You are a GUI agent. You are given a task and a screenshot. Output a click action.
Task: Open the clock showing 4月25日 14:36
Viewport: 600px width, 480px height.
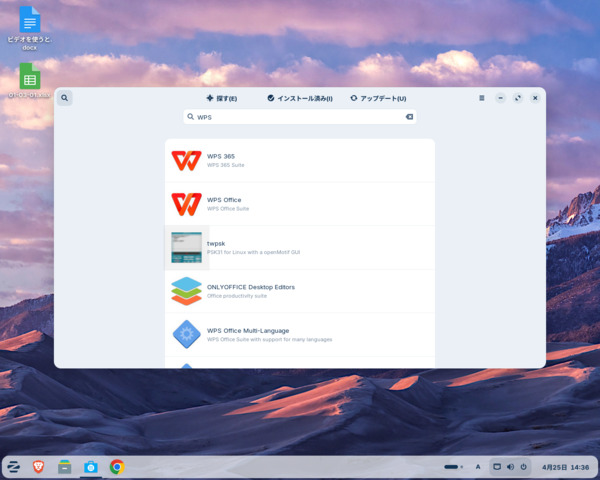coord(565,467)
